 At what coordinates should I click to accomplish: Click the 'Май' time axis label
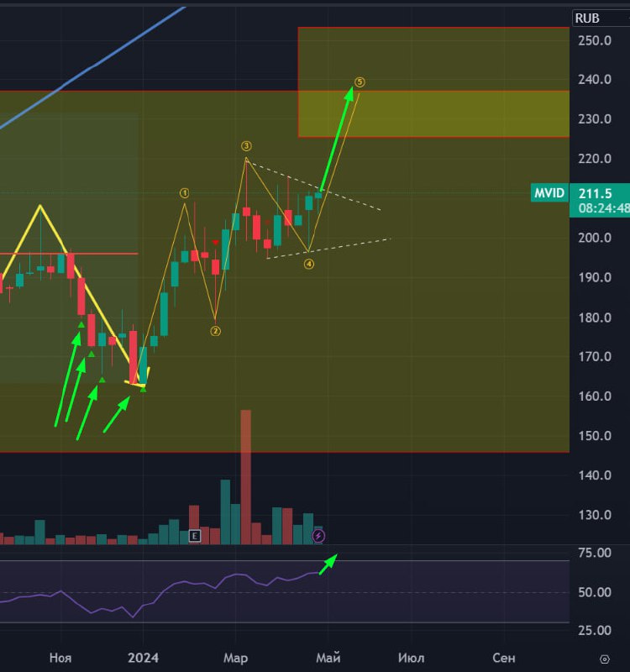(x=328, y=658)
